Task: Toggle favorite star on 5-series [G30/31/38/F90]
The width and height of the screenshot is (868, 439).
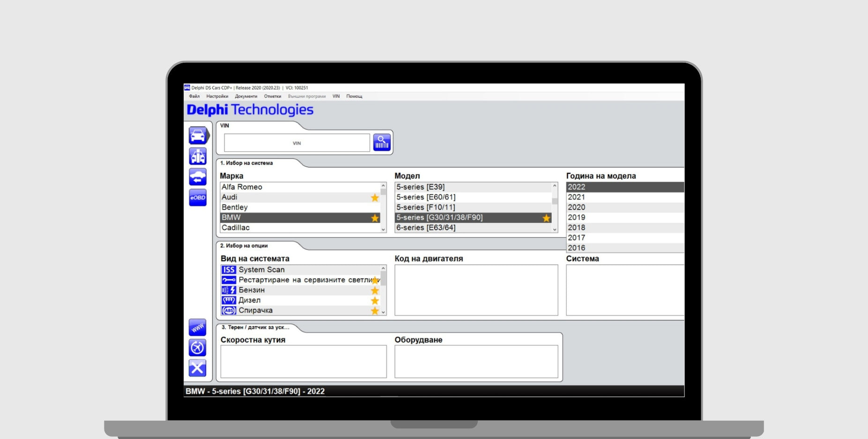Action: pyautogui.click(x=546, y=218)
